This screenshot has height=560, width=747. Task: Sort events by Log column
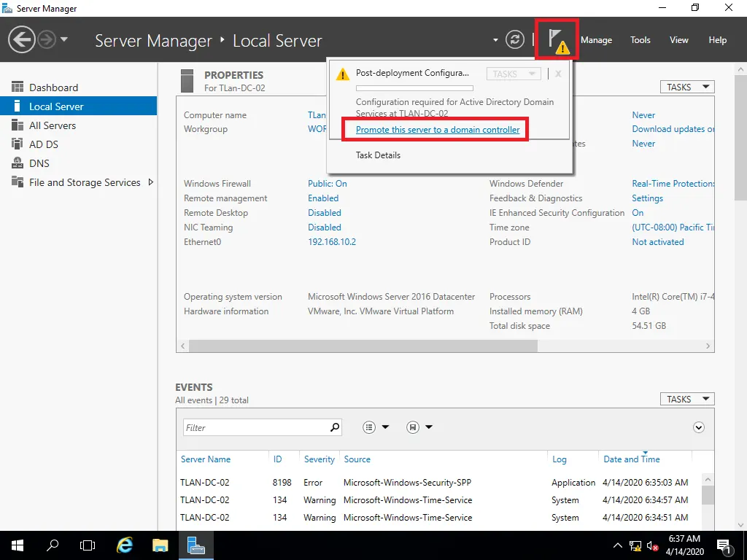coord(560,459)
